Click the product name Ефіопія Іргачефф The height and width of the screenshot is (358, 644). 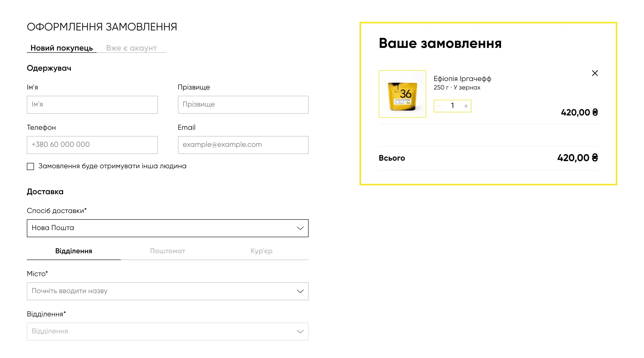click(462, 79)
